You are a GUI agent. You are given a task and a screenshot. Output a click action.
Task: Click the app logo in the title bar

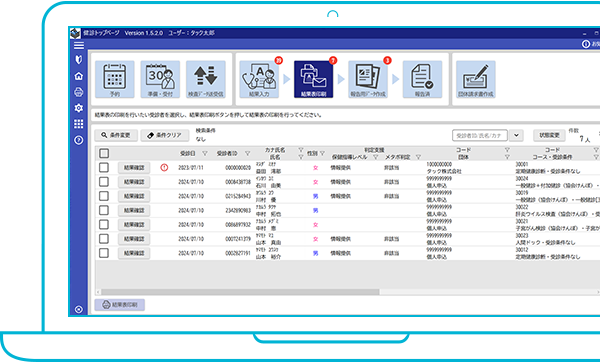76,33
